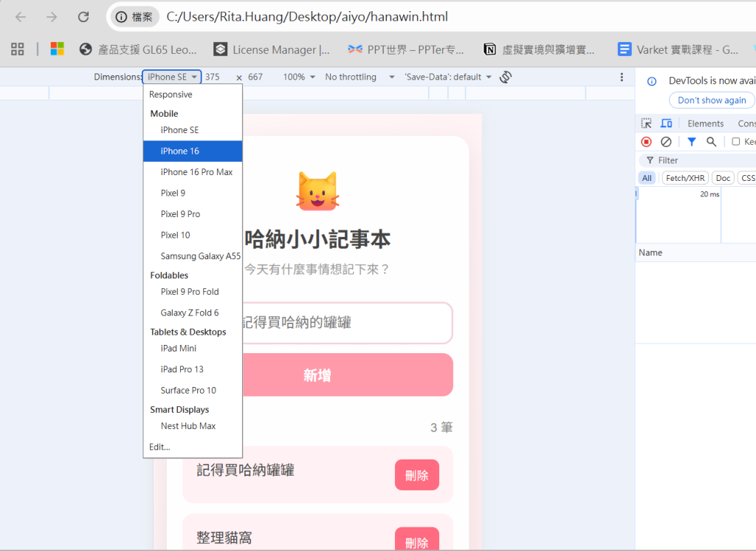Activate the DevTools inspect element tool
This screenshot has height=551, width=756.
tap(646, 123)
